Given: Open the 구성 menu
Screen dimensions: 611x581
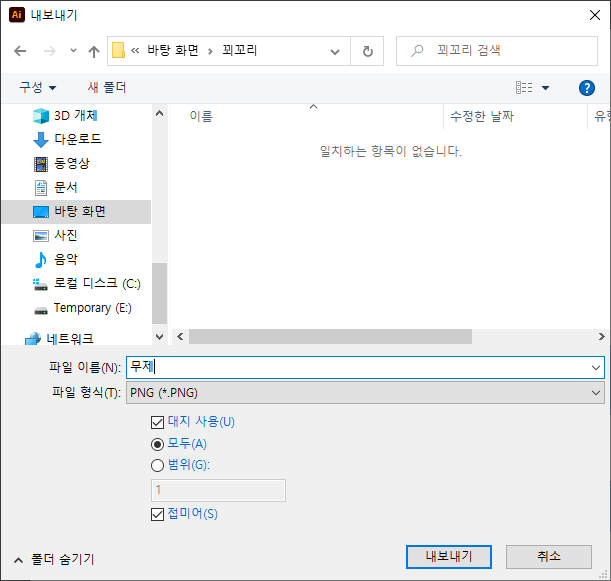Looking at the screenshot, I should click(x=38, y=87).
